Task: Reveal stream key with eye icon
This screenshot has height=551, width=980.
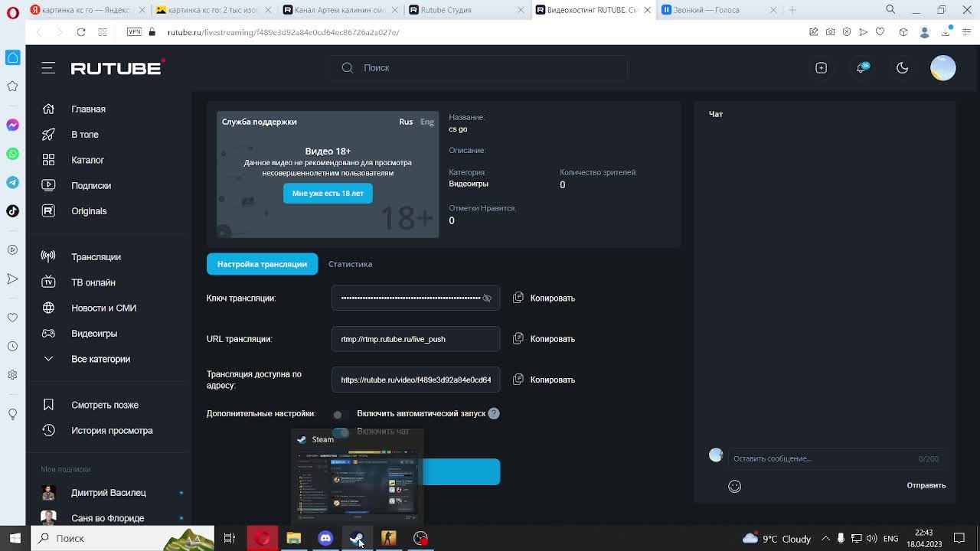Action: [x=487, y=298]
